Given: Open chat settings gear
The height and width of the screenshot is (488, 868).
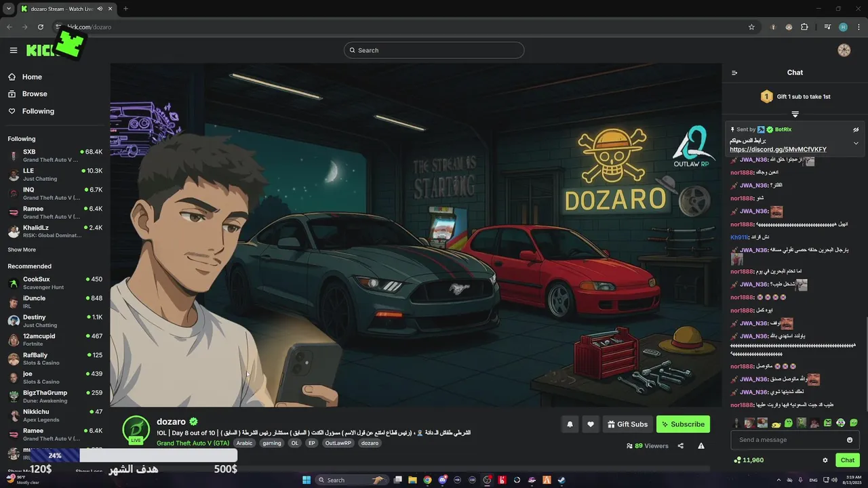Looking at the screenshot, I should click(825, 460).
